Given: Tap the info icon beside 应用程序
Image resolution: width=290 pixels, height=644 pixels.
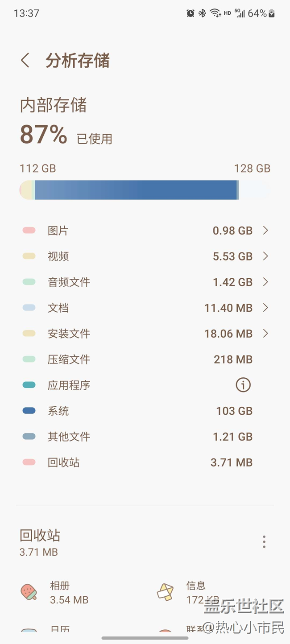Looking at the screenshot, I should 243,385.
